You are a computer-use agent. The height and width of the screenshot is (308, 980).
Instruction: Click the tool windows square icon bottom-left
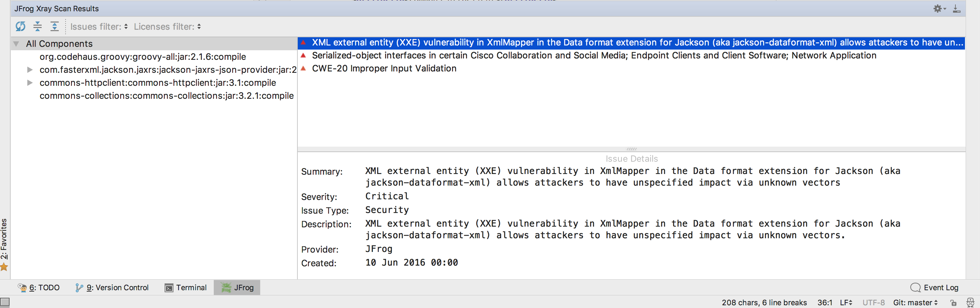pos(4,302)
